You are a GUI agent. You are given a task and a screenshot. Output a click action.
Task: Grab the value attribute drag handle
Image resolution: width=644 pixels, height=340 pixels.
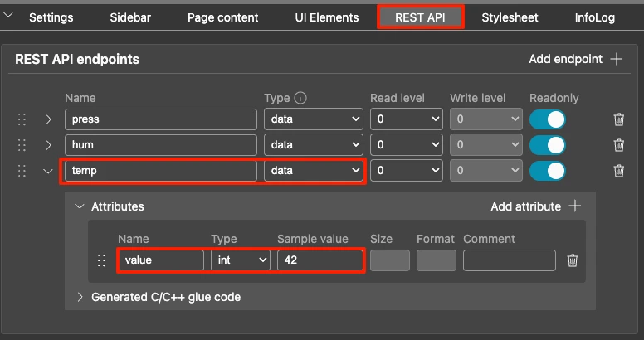click(101, 260)
